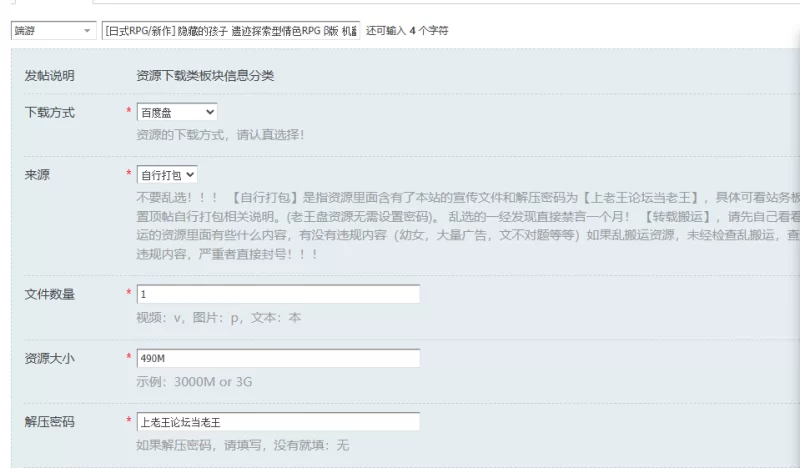Click the hint 资源的下载方式，请认真选择！
The width and height of the screenshot is (800, 468).
[x=220, y=135]
